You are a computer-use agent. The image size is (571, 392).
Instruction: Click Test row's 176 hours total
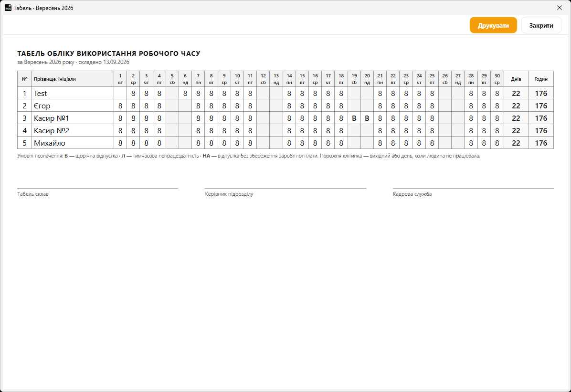[x=541, y=93]
